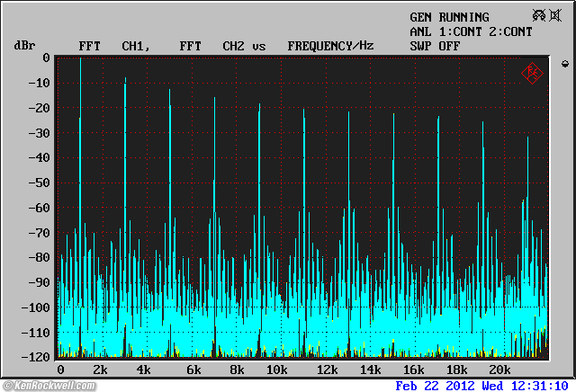
Task: Click the 2k frequency axis tick label
Action: pyautogui.click(x=101, y=370)
